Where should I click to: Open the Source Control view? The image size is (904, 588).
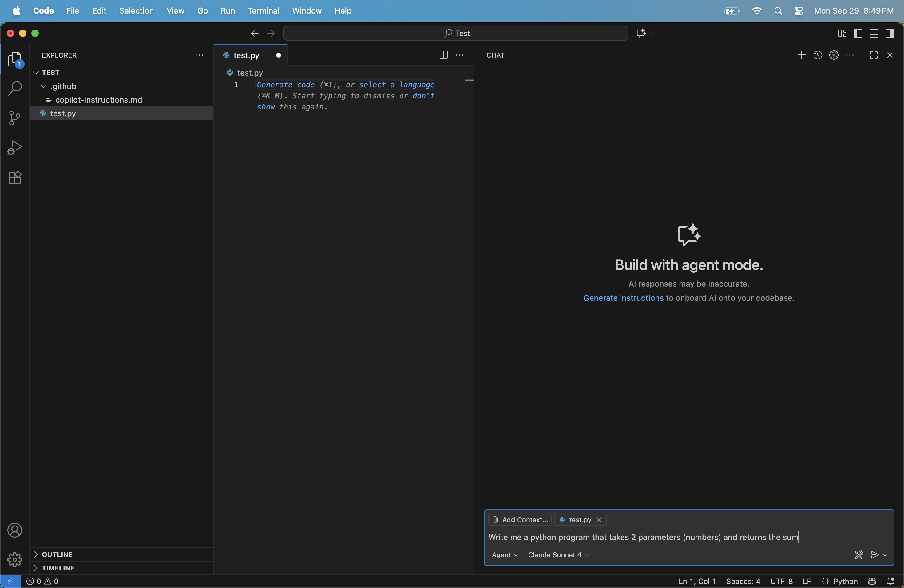tap(15, 118)
